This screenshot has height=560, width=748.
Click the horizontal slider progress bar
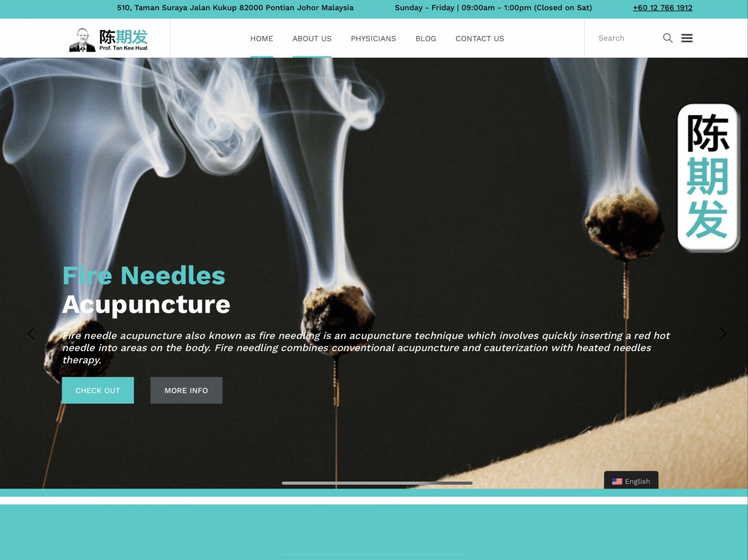[x=377, y=483]
